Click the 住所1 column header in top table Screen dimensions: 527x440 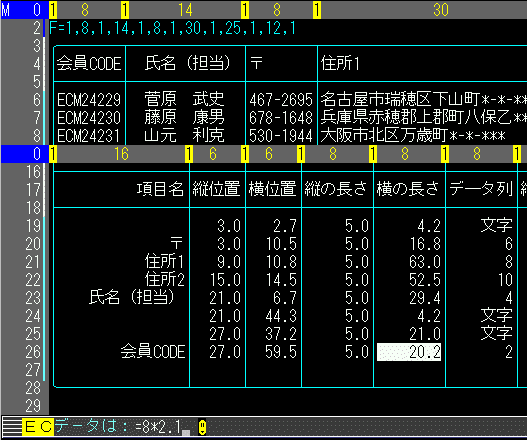coord(340,63)
